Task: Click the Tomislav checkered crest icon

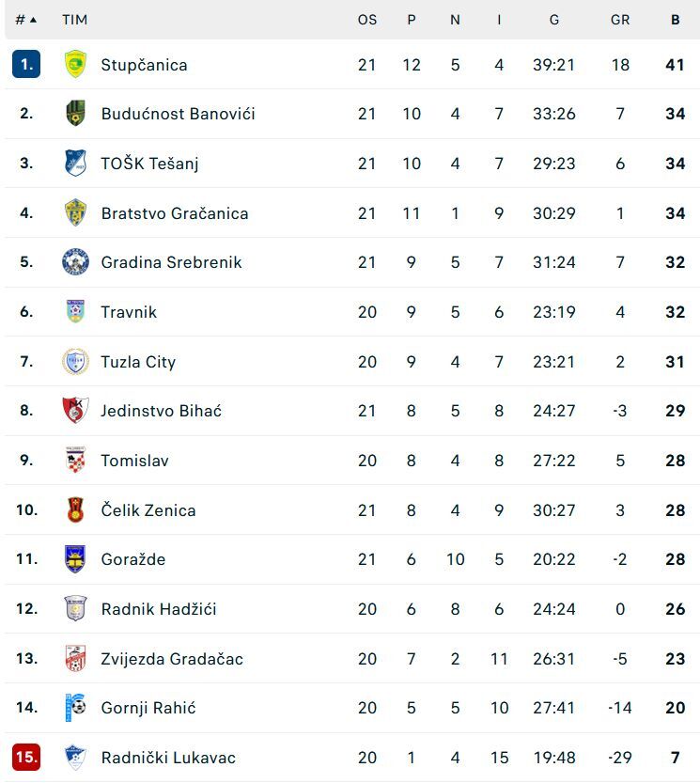Action: click(75, 461)
